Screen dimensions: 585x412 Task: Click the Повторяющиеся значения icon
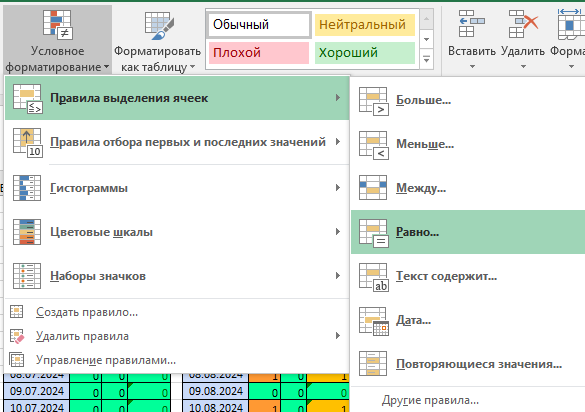[x=373, y=364]
